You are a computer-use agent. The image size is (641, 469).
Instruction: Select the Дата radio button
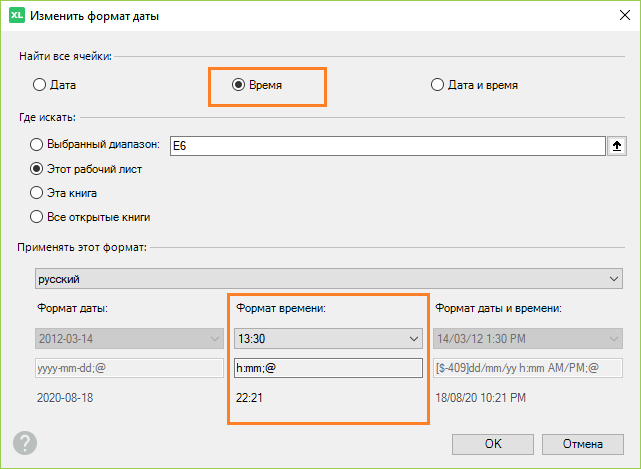(x=40, y=85)
